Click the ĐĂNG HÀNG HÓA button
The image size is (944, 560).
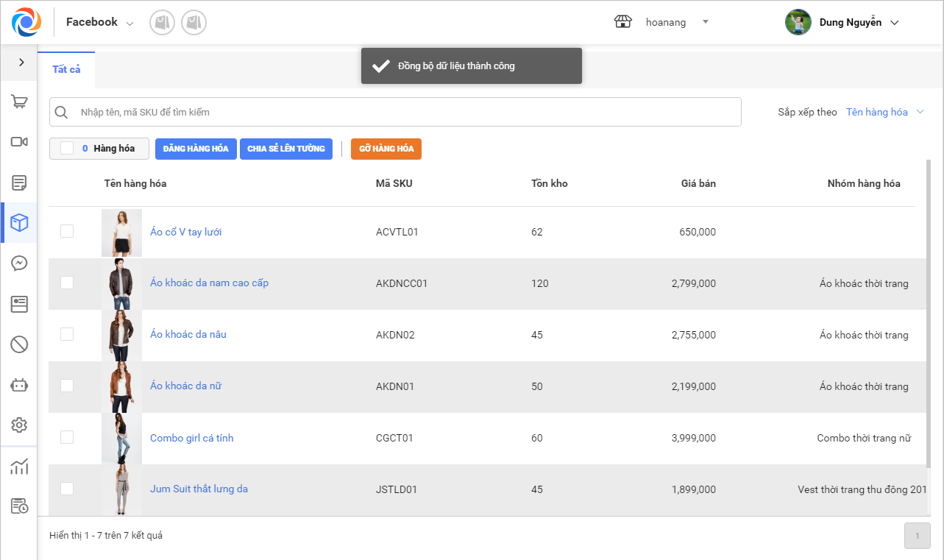196,149
